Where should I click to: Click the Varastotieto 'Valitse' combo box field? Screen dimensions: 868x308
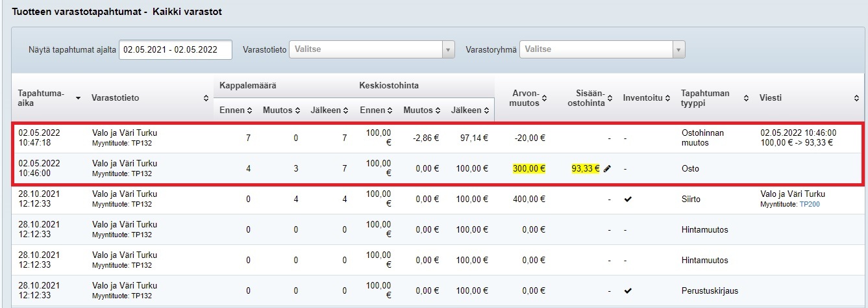point(366,49)
